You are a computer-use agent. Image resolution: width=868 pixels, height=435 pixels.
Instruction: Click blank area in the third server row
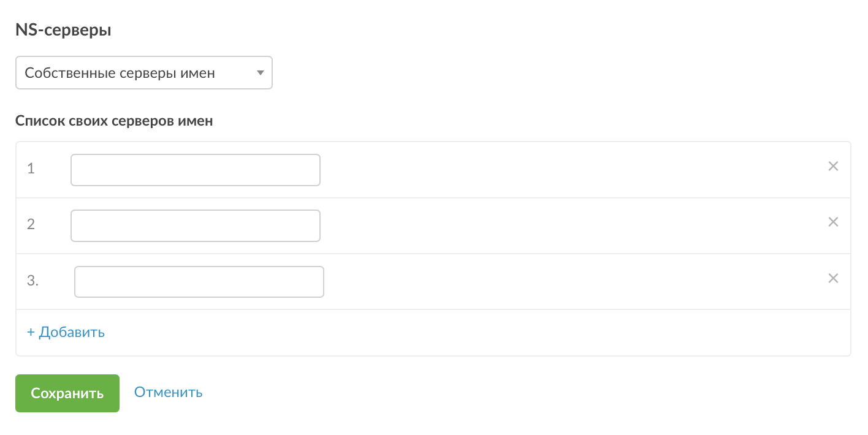coord(552,282)
